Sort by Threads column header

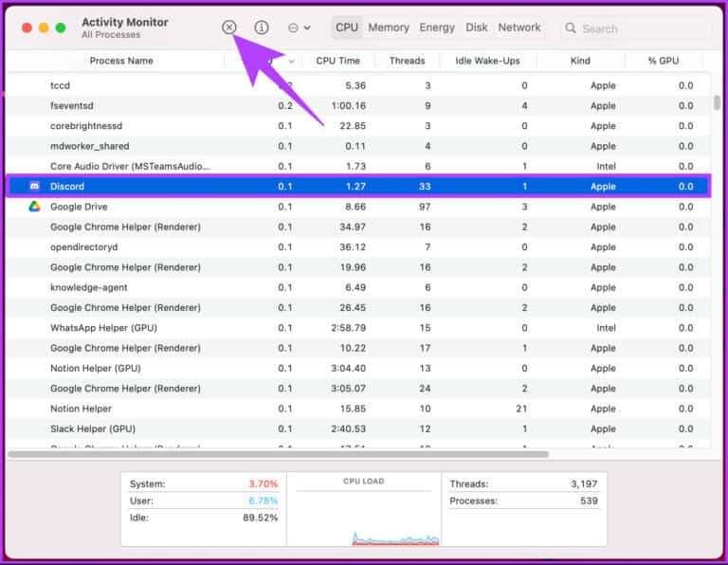point(407,61)
